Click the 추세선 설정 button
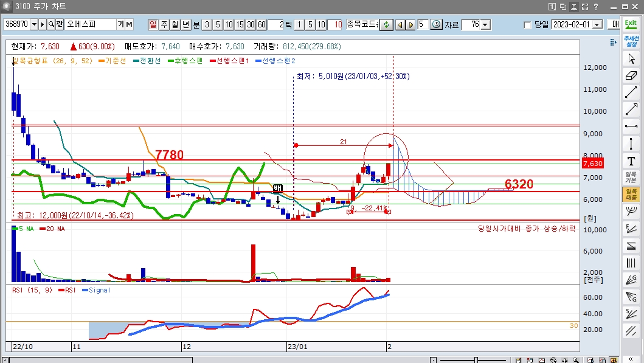 click(x=631, y=41)
